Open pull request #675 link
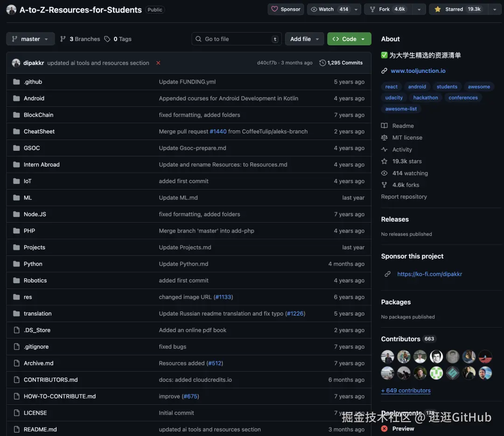The height and width of the screenshot is (436, 504). click(190, 396)
